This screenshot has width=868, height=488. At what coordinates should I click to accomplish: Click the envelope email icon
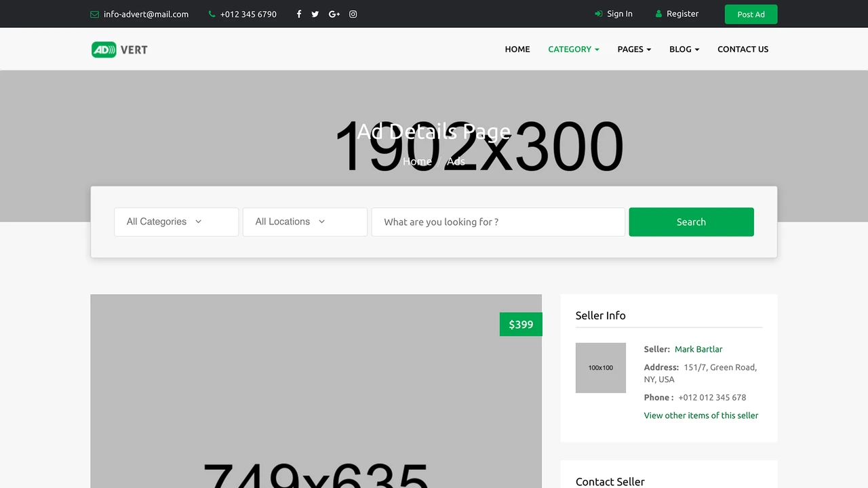(x=94, y=14)
